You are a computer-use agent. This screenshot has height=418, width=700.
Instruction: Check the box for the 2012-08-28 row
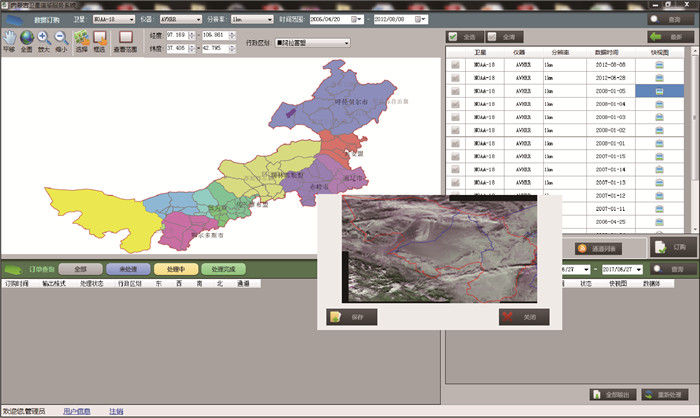coord(454,77)
